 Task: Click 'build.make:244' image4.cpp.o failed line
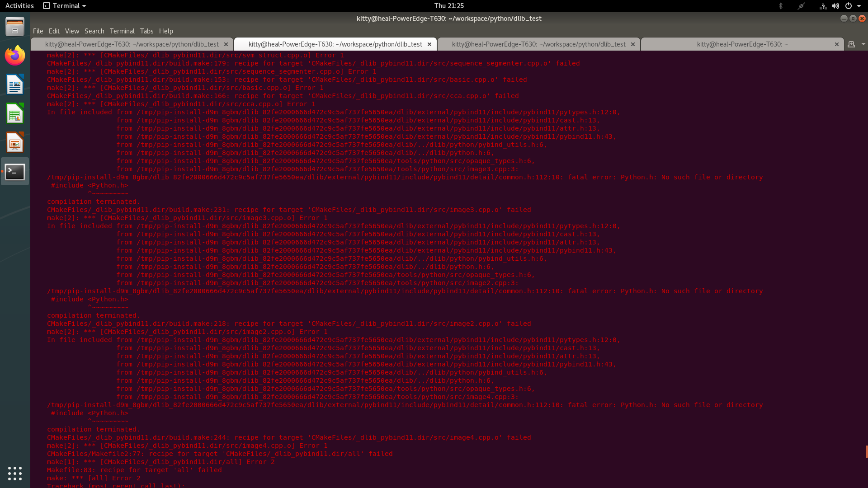pyautogui.click(x=289, y=438)
